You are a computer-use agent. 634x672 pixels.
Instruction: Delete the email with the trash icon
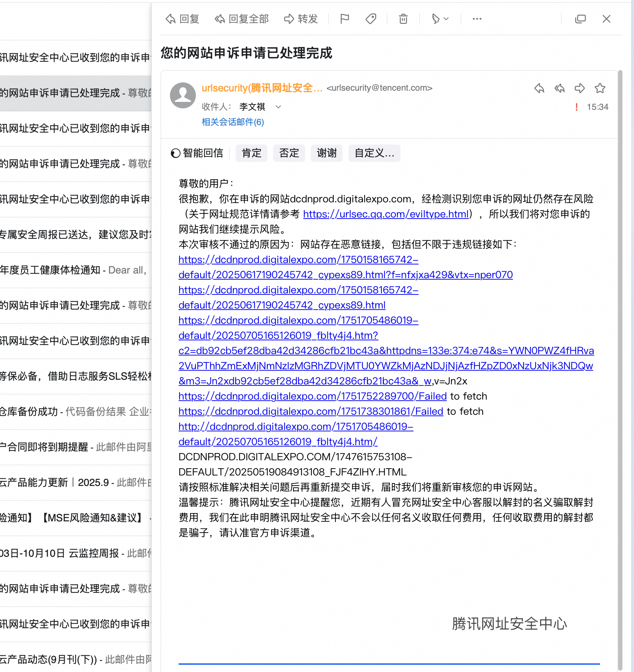403,19
